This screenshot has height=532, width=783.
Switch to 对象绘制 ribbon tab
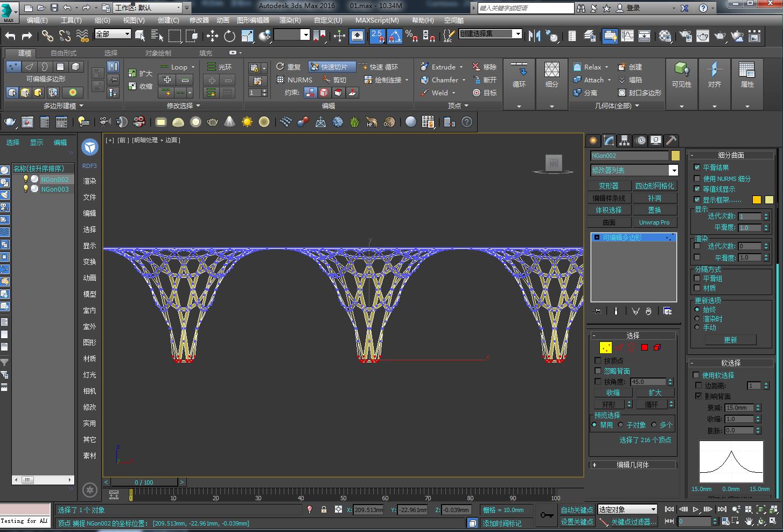click(158, 53)
